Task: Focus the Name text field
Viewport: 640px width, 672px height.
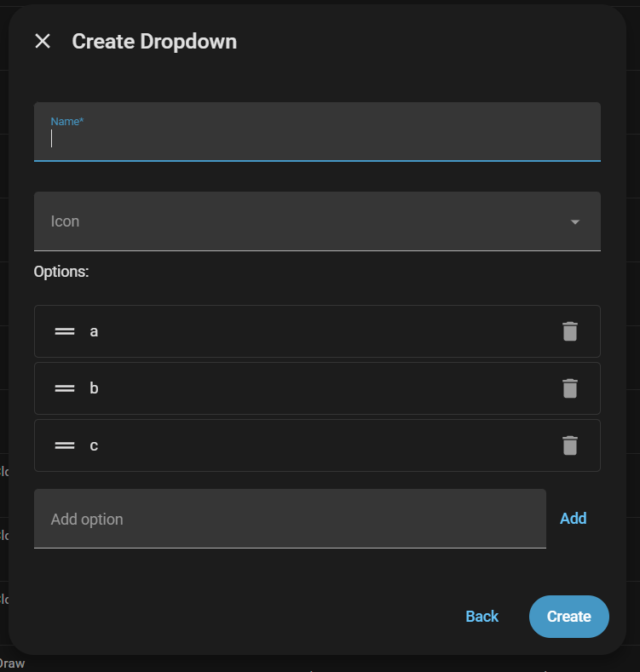Action: click(317, 139)
